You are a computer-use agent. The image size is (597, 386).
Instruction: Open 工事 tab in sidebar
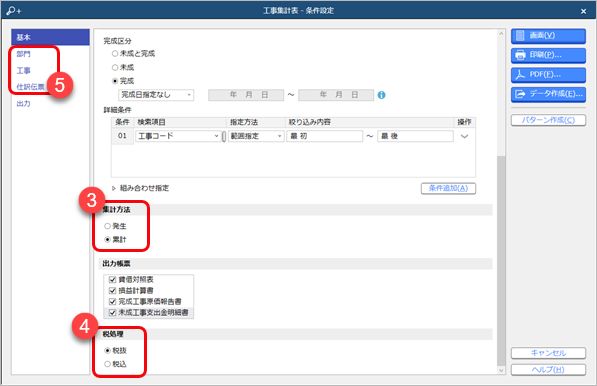23,71
